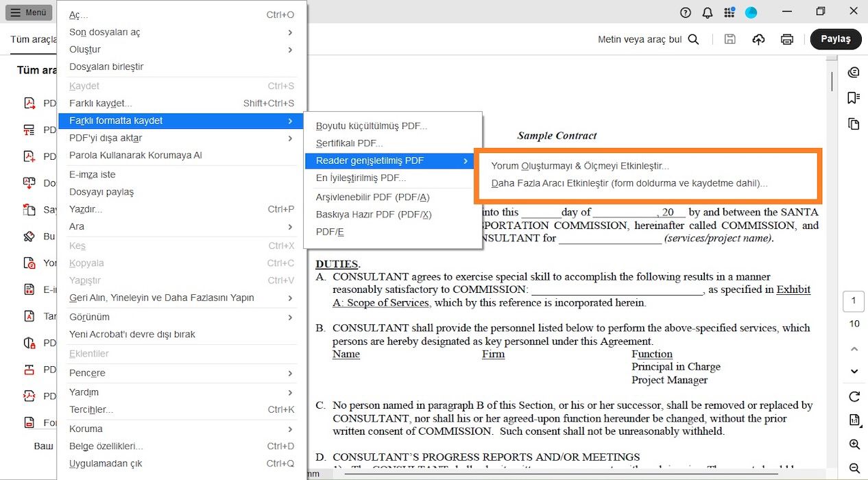The image size is (868, 480).
Task: Zoom in on the document
Action: [854, 443]
